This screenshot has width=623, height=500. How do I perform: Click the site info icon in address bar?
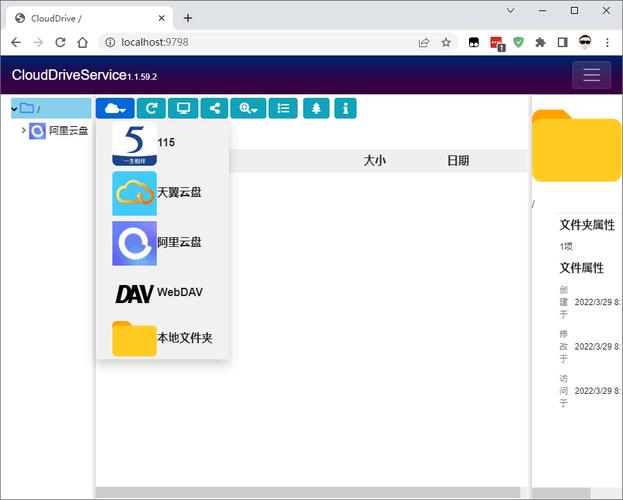click(x=110, y=42)
